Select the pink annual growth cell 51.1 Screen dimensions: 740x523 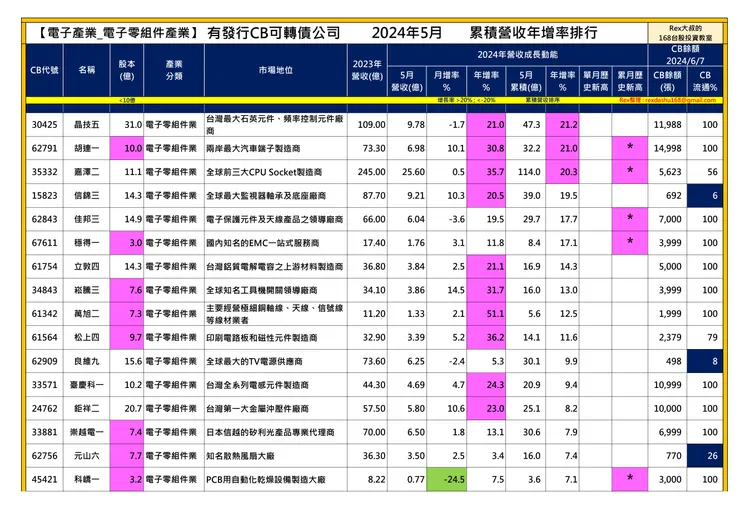point(486,313)
